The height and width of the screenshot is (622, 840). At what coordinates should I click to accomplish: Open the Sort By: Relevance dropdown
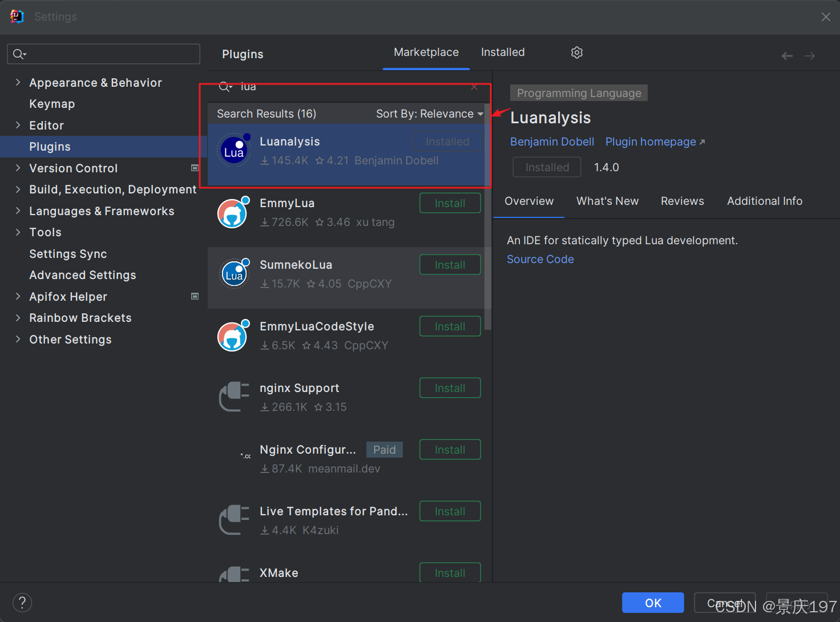[x=430, y=114]
